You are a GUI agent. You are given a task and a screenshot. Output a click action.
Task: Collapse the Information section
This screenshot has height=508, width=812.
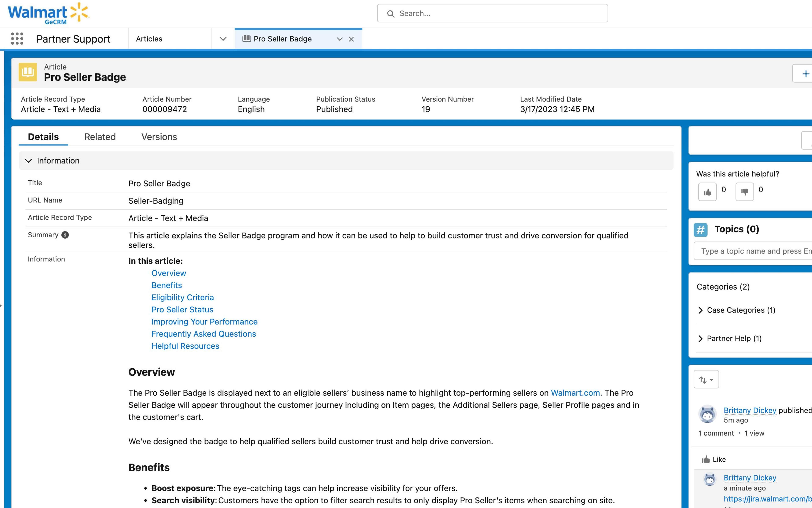pos(29,161)
